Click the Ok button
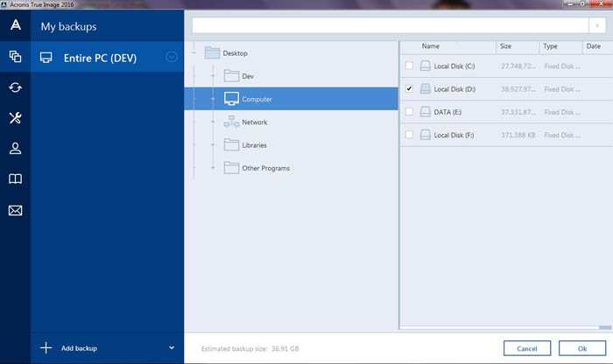Viewport: 613px width, 364px height. click(582, 348)
